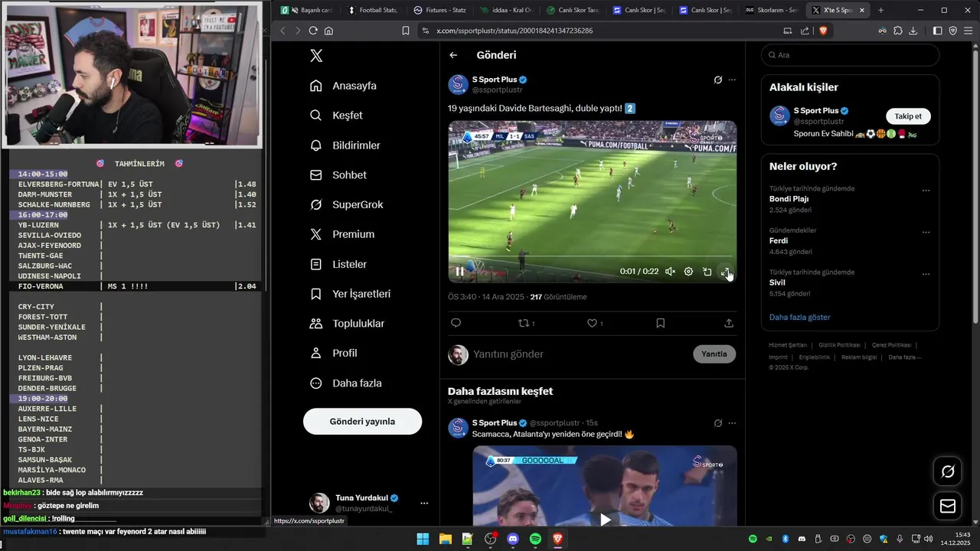Open Tuna Yurdakul account menu dots

coord(424,503)
